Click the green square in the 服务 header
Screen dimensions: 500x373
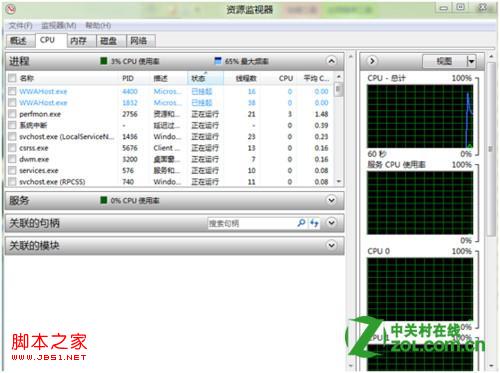[104, 200]
